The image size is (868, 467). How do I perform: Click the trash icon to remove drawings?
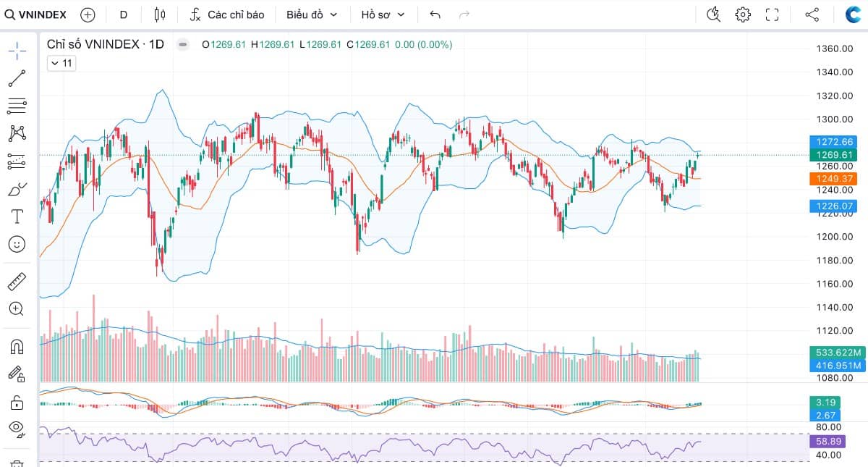click(17, 462)
